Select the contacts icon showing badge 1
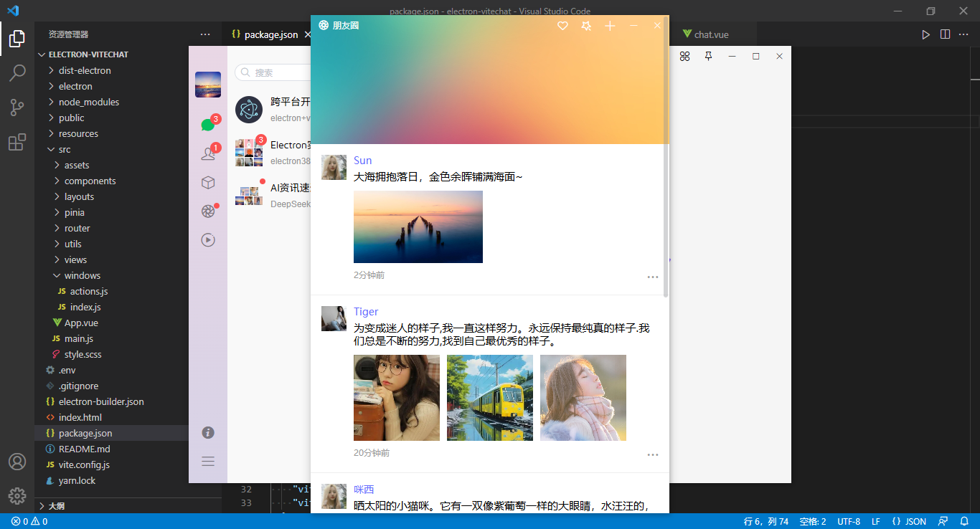980x529 pixels. 207,151
